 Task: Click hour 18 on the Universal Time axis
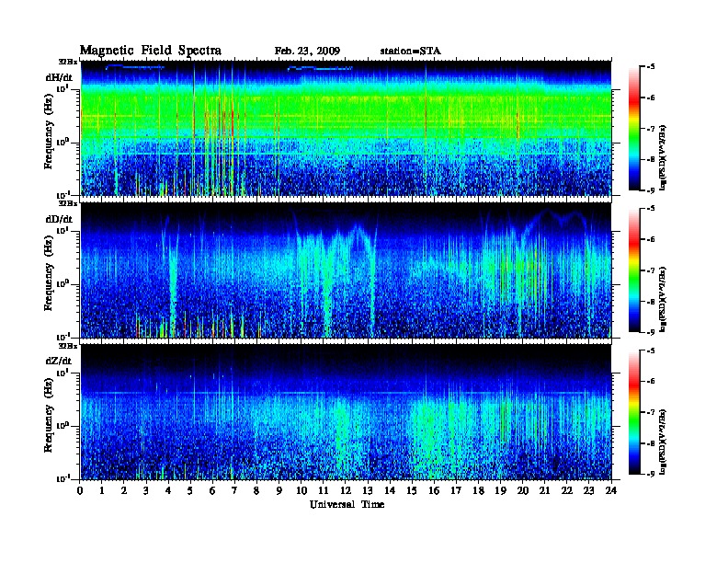478,490
